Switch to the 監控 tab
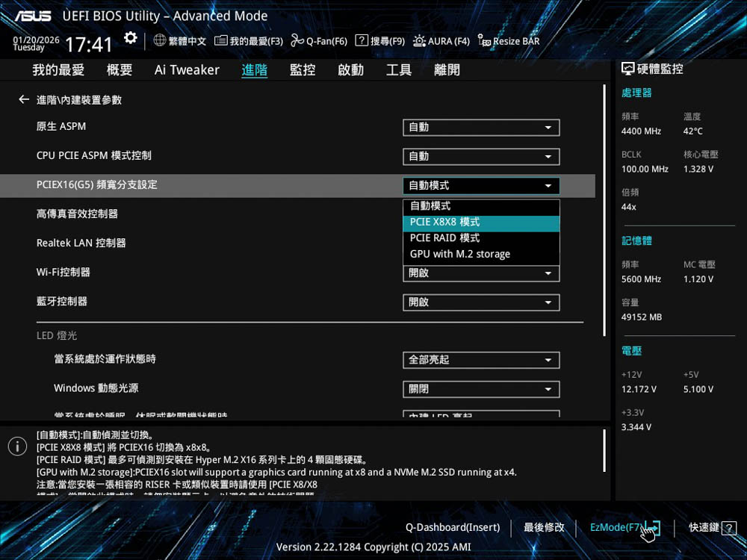Viewport: 747px width, 560px height. coord(303,70)
